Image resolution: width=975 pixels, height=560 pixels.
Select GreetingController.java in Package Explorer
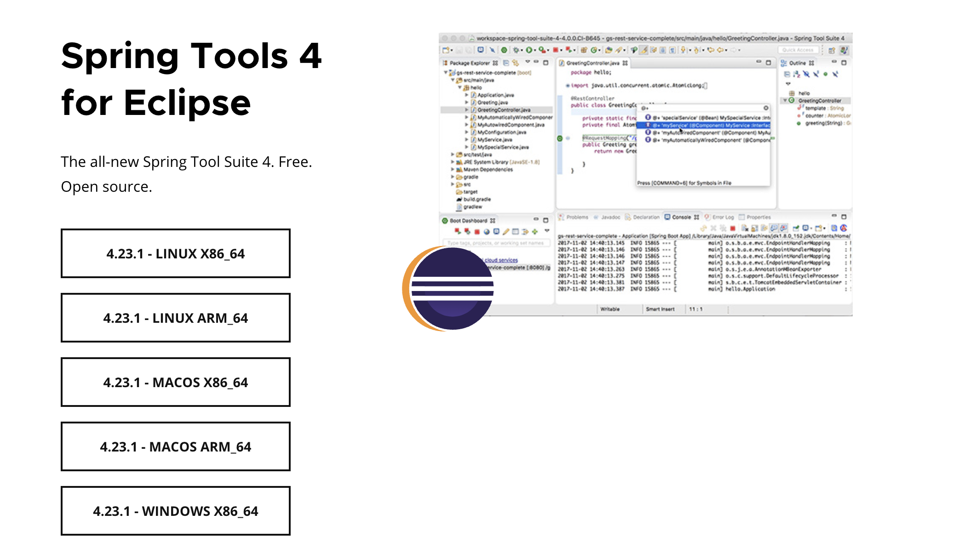click(x=503, y=110)
